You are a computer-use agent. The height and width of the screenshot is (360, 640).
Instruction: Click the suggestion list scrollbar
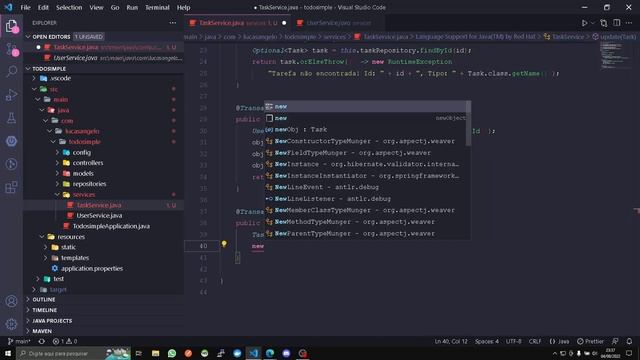[x=469, y=124]
